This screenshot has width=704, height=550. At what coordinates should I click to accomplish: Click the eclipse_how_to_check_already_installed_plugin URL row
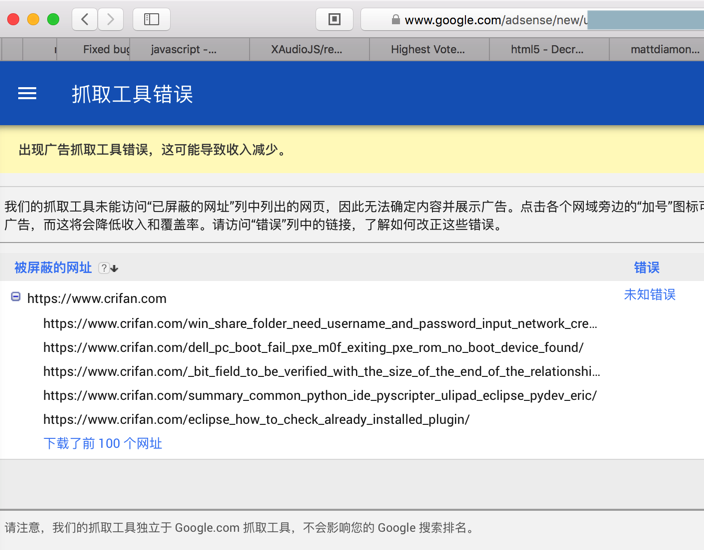tap(256, 419)
